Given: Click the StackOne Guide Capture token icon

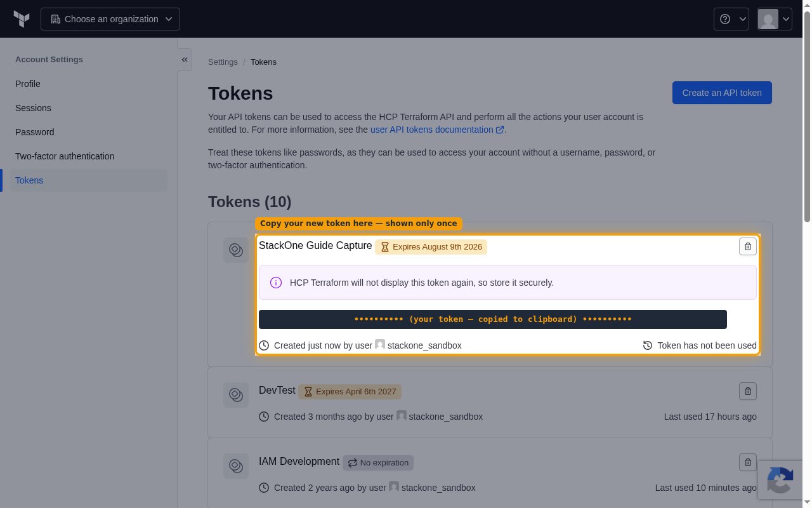Looking at the screenshot, I should coord(236,250).
